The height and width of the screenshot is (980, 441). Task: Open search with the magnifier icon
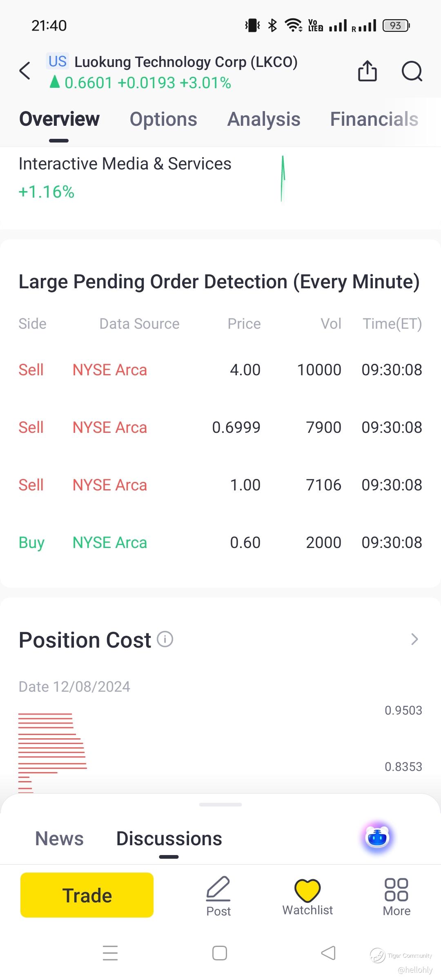pyautogui.click(x=412, y=71)
